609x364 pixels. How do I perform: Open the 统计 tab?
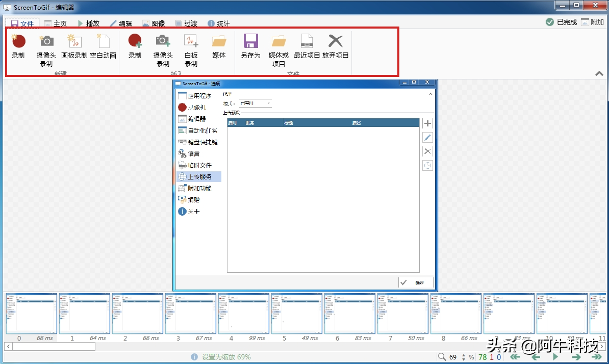219,23
